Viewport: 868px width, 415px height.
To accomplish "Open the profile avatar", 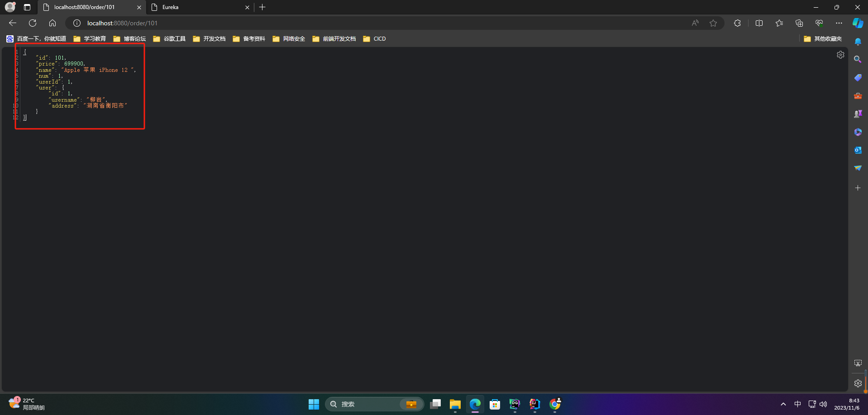I will [10, 7].
